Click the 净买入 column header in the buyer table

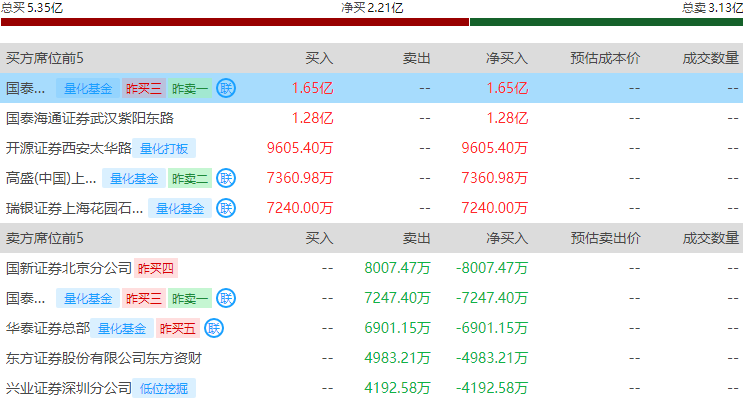(507, 58)
